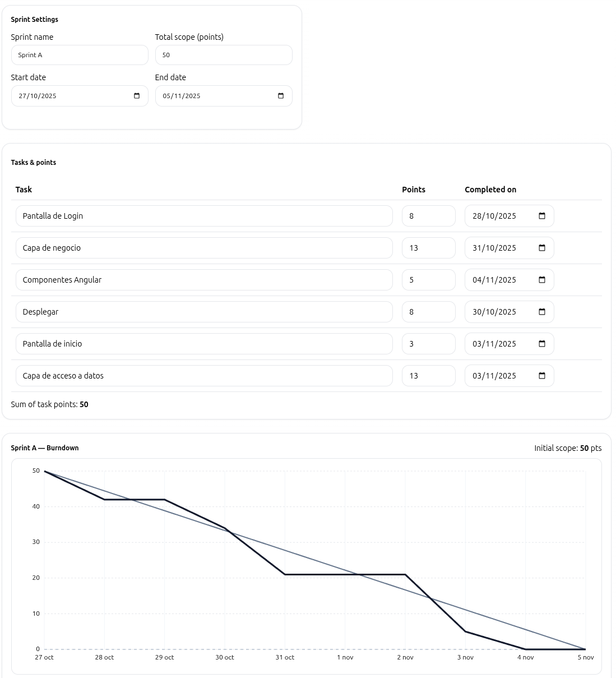The image size is (616, 678).
Task: Edit Capa de acceso a datos name
Action: 204,376
